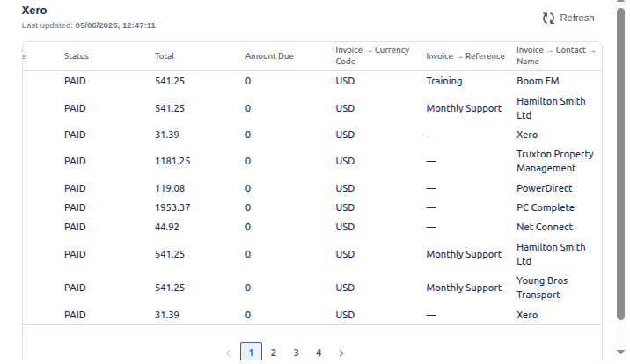Image resolution: width=630 pixels, height=364 pixels.
Task: Open page 3 of results
Action: coord(297,353)
